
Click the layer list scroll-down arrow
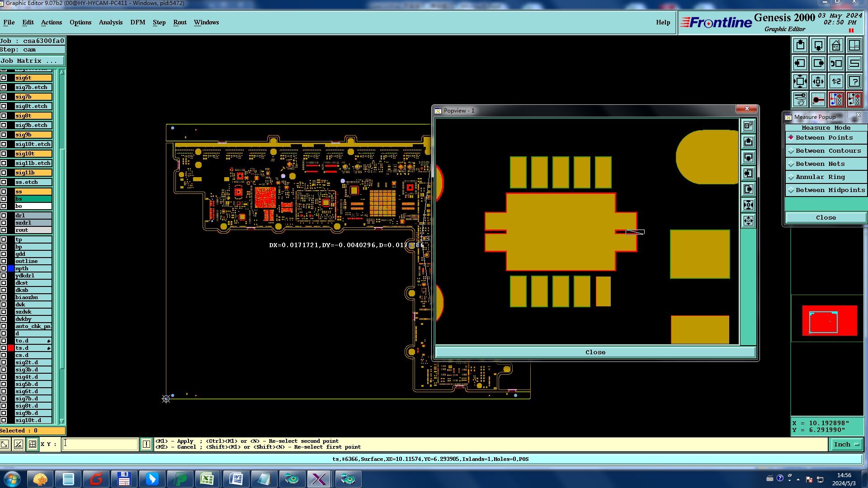[x=62, y=421]
